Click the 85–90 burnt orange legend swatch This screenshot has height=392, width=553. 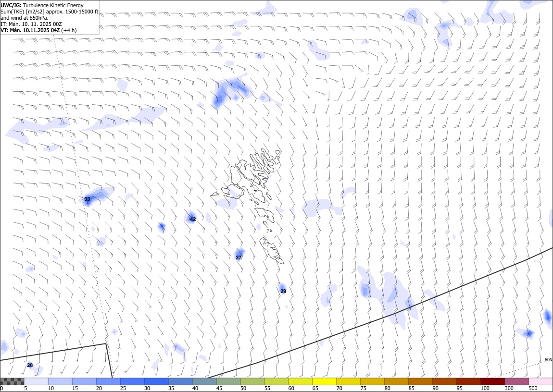coord(420,381)
